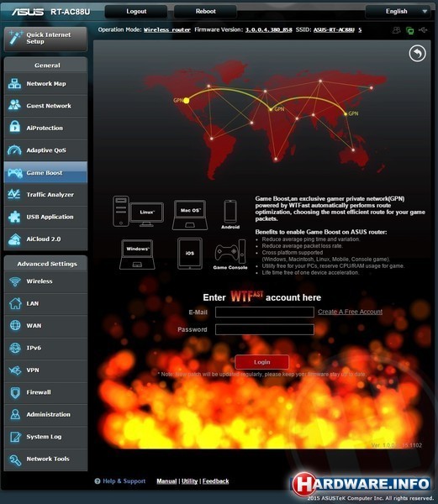Click the SSID "5" band link
The image size is (438, 504).
click(360, 30)
